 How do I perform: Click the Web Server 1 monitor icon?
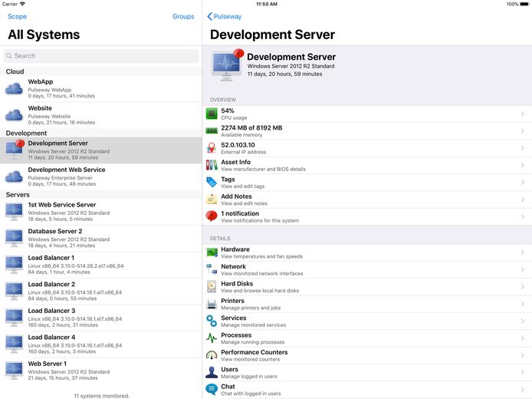[14, 371]
